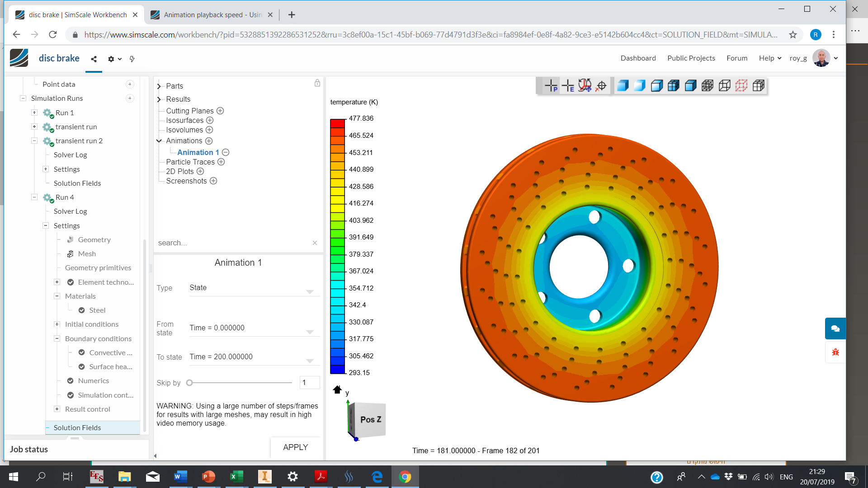Select the element picking crosshair tool
The width and height of the screenshot is (868, 488).
coord(568,86)
